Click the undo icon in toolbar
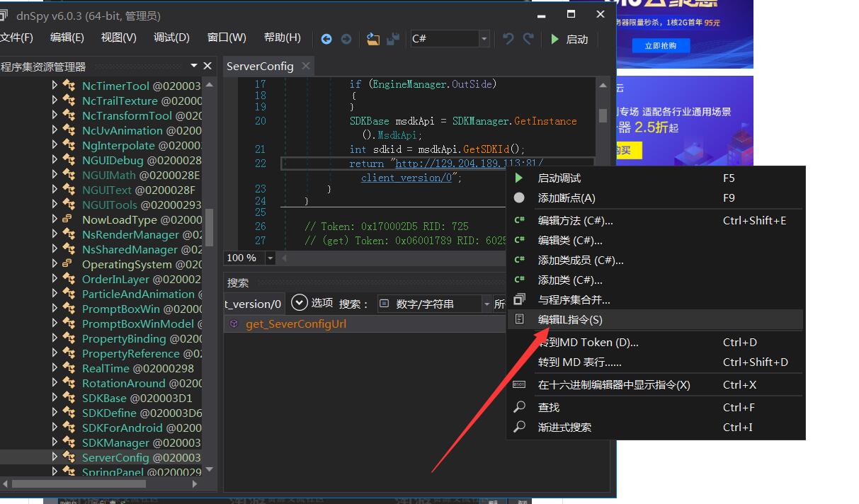 pos(508,39)
